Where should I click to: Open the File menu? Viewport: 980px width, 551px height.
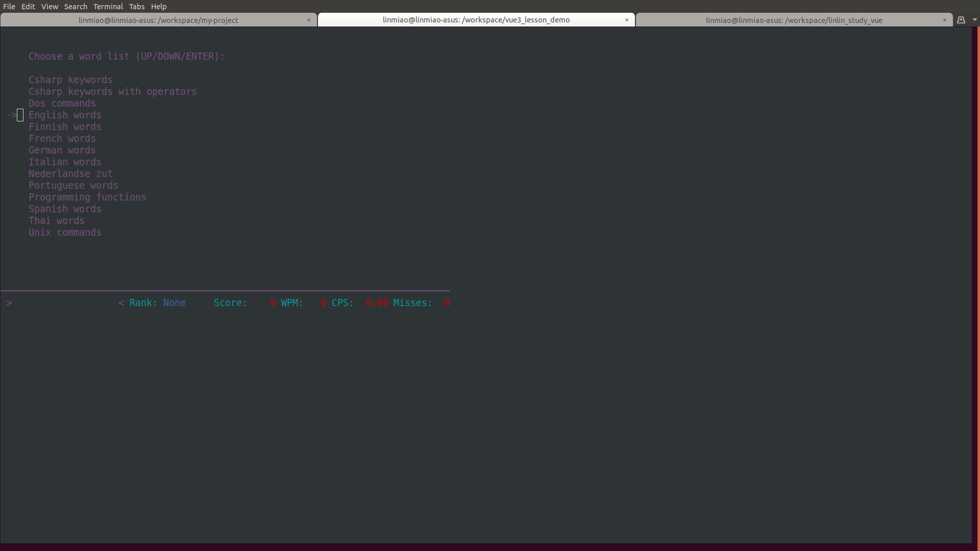9,7
